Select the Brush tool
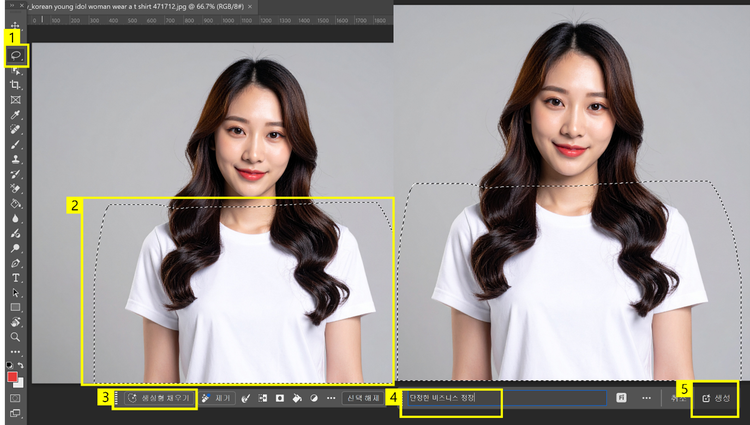 point(15,144)
